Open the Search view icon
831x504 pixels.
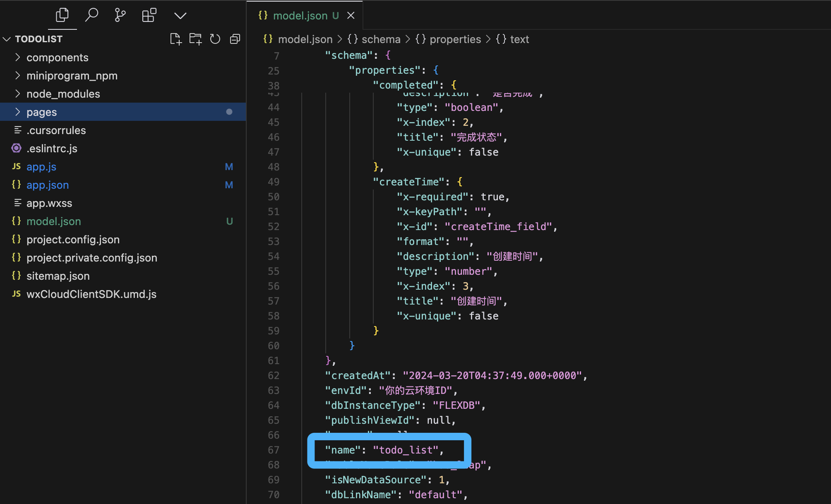(91, 16)
